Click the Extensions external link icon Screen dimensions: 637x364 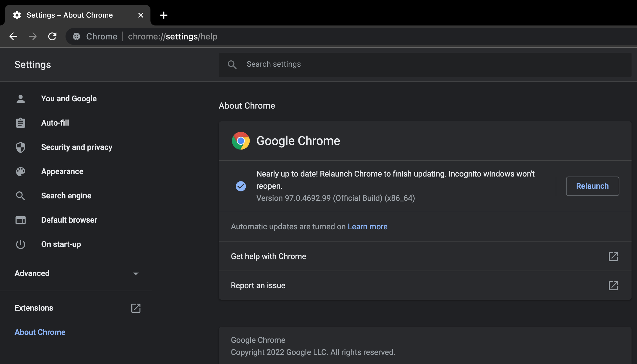coord(136,308)
